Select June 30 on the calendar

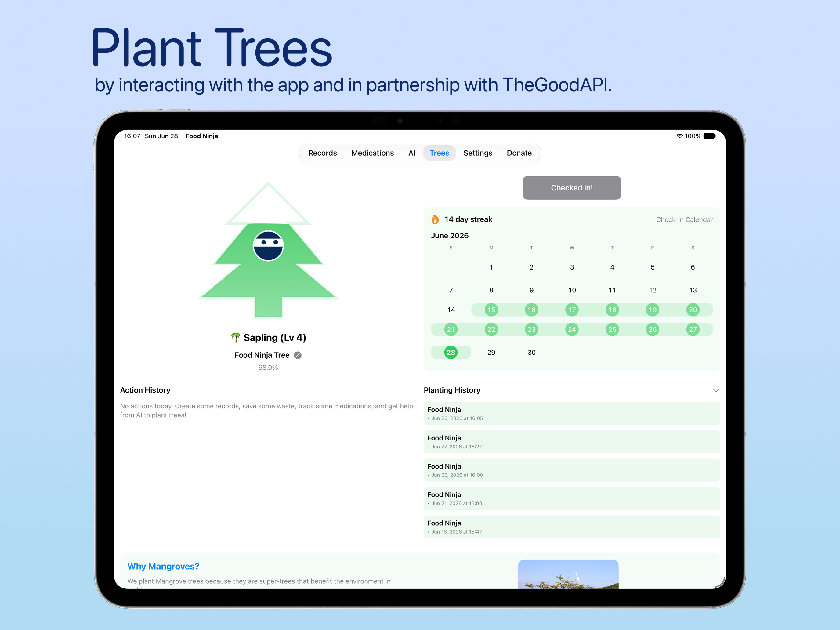pos(532,353)
